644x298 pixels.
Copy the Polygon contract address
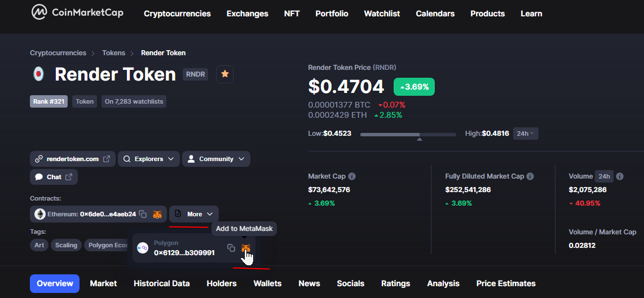point(231,248)
